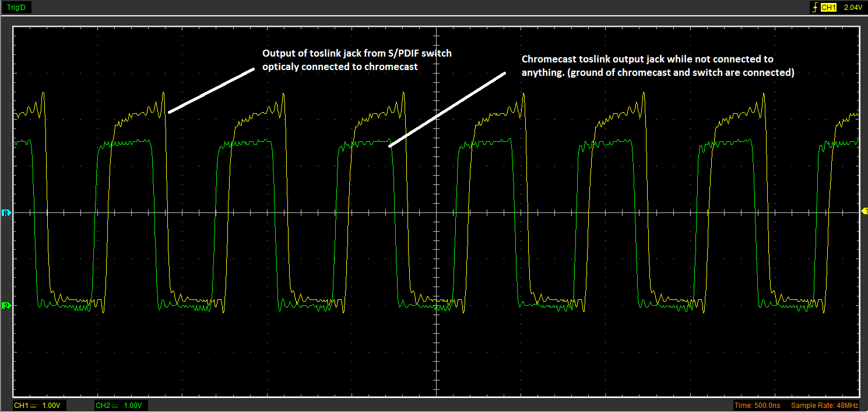
Task: Click the S/PDIF switch output annotation text
Action: click(357, 60)
